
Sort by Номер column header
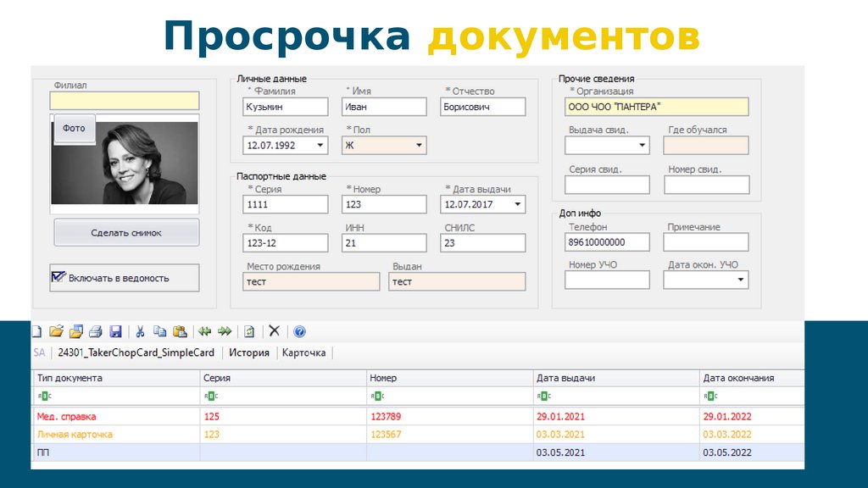(x=449, y=378)
